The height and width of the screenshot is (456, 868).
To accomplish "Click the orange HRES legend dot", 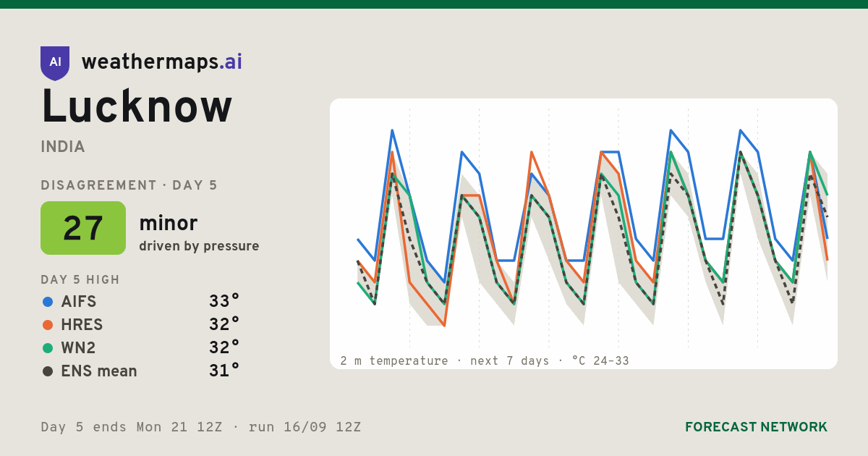I will point(48,324).
